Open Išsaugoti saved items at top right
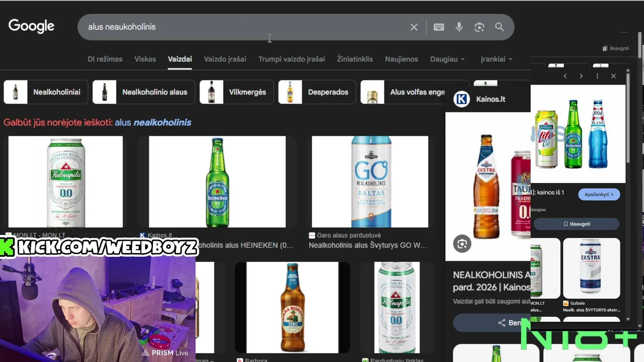Image resolution: width=644 pixels, height=362 pixels. click(x=616, y=48)
